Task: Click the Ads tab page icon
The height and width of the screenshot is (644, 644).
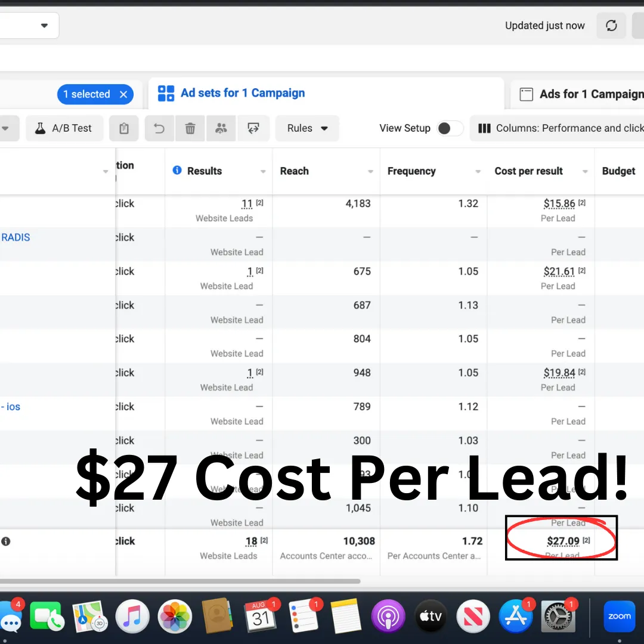Action: tap(526, 94)
